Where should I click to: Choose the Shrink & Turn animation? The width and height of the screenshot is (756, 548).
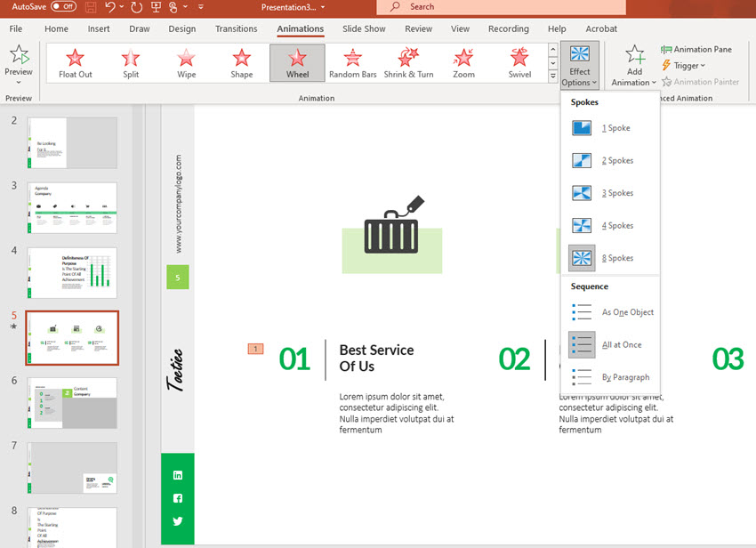pos(408,62)
